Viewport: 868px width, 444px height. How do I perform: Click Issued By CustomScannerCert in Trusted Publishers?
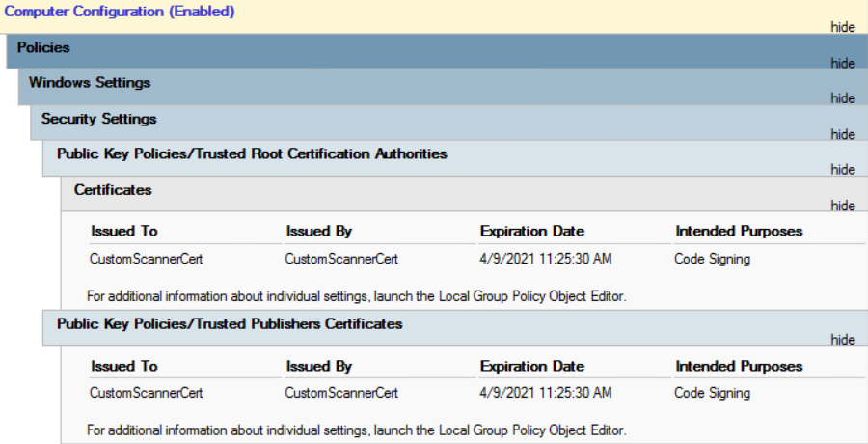[341, 393]
